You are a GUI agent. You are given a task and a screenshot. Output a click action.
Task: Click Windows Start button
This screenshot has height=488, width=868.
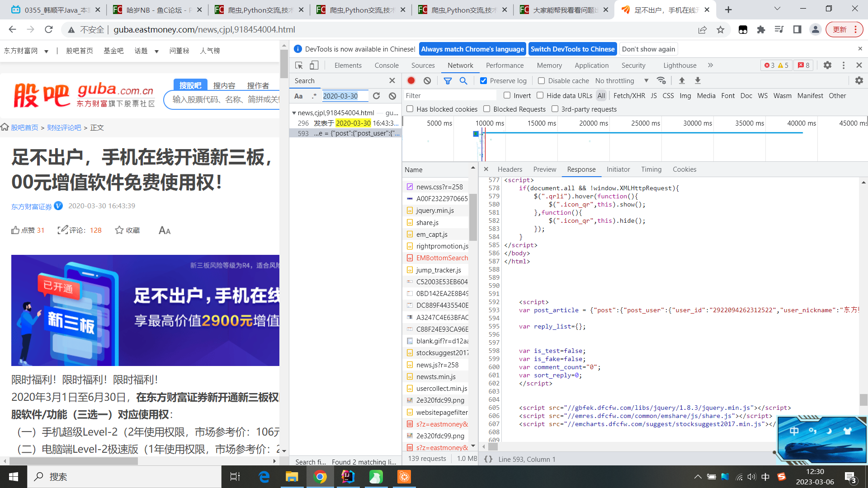14,477
